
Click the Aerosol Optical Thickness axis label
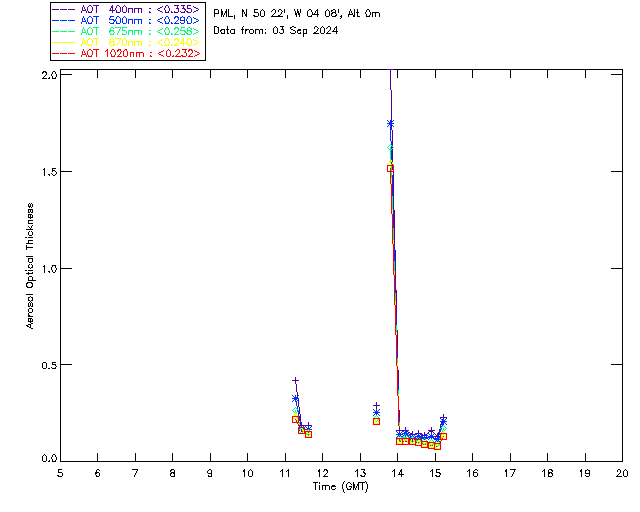(29, 266)
